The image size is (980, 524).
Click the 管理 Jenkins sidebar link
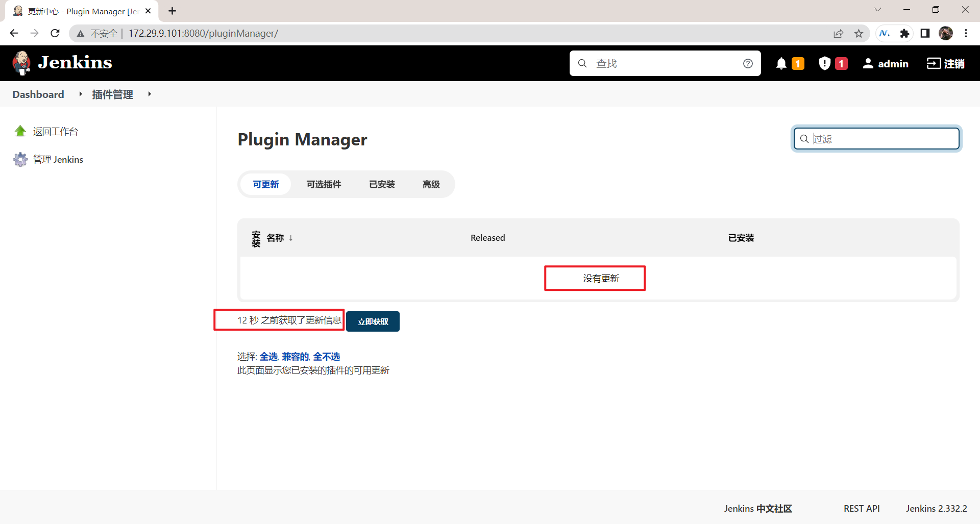point(58,160)
